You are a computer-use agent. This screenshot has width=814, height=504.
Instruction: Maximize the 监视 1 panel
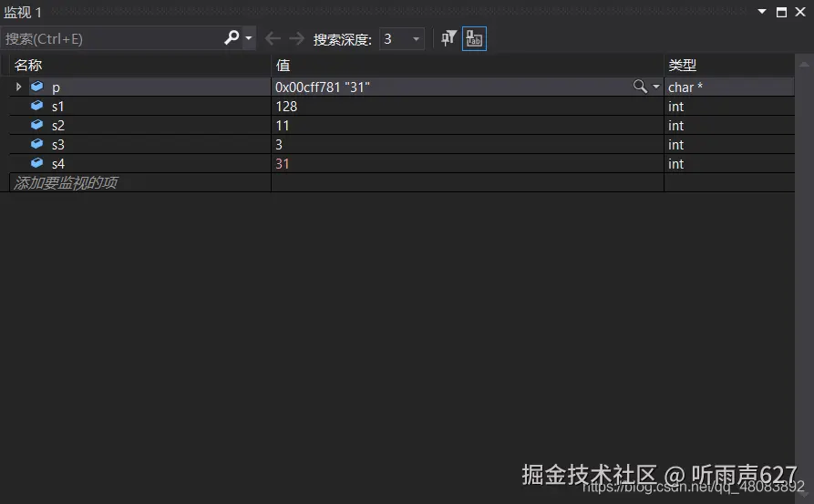click(x=781, y=12)
